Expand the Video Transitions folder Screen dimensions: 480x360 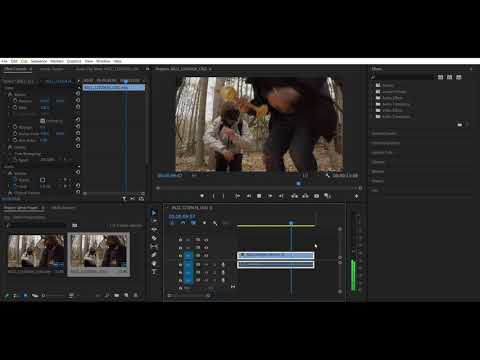(x=373, y=117)
